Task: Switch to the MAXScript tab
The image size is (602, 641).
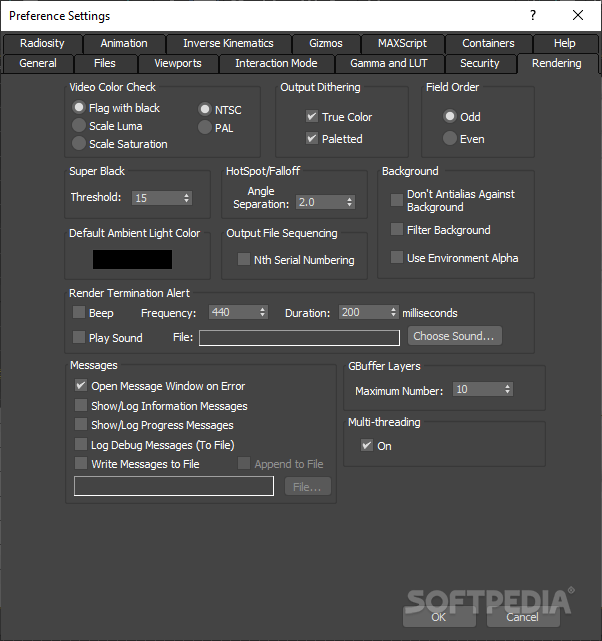Action: coord(402,43)
